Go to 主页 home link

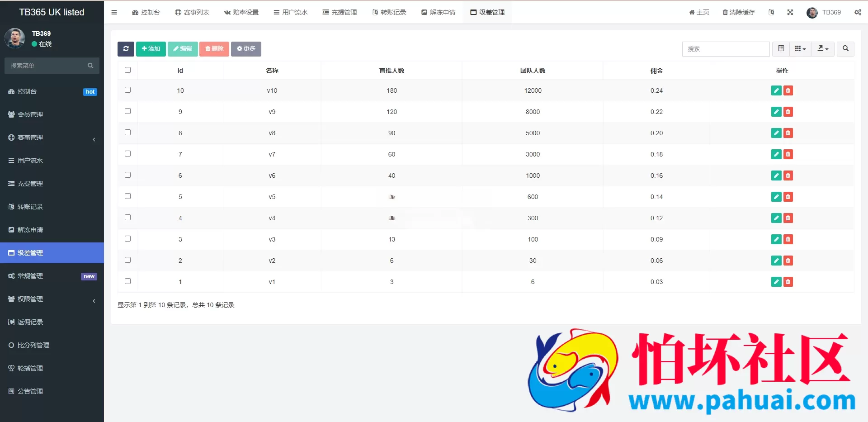[x=699, y=12]
